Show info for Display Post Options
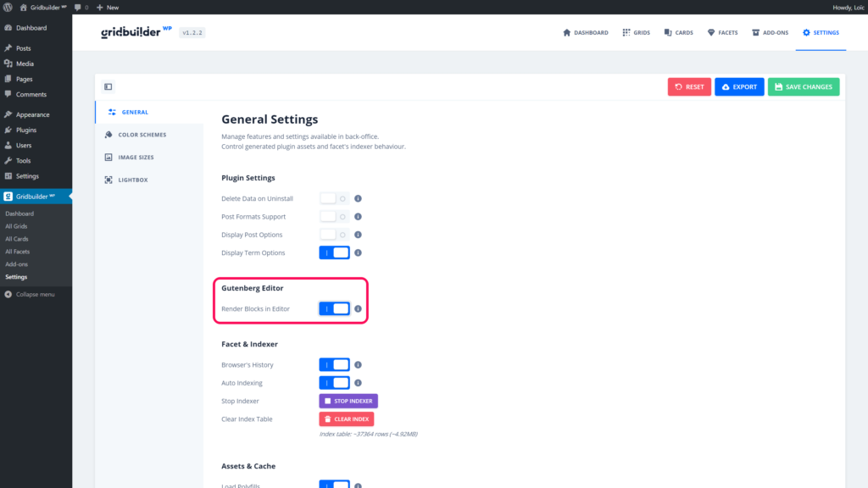 [359, 235]
